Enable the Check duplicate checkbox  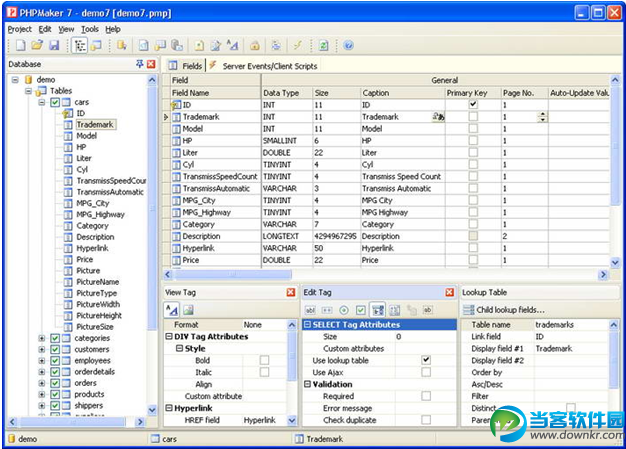(x=426, y=420)
